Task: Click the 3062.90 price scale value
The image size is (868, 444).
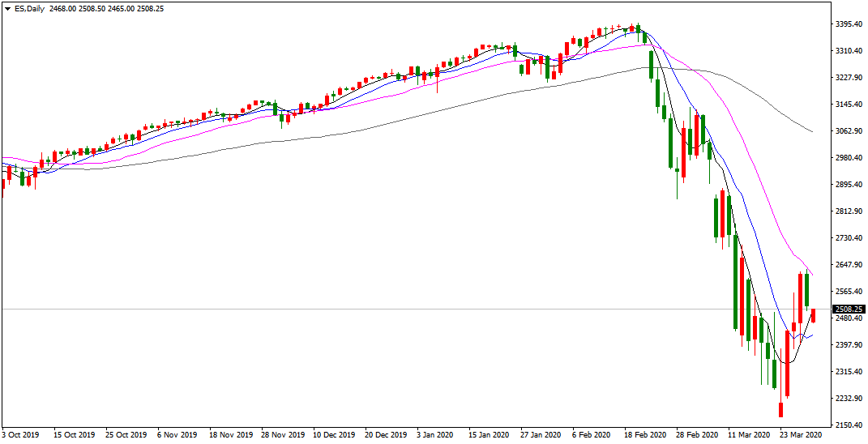Action: click(x=849, y=131)
